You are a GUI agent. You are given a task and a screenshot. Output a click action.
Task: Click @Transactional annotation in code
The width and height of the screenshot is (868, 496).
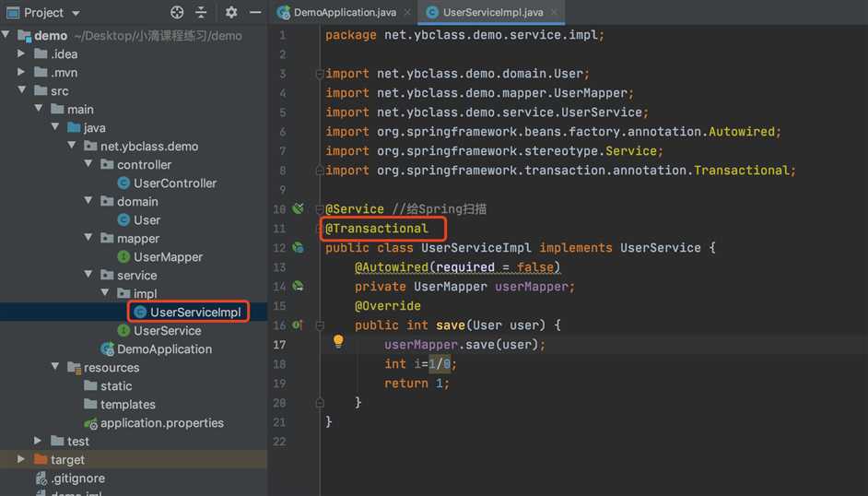[377, 228]
